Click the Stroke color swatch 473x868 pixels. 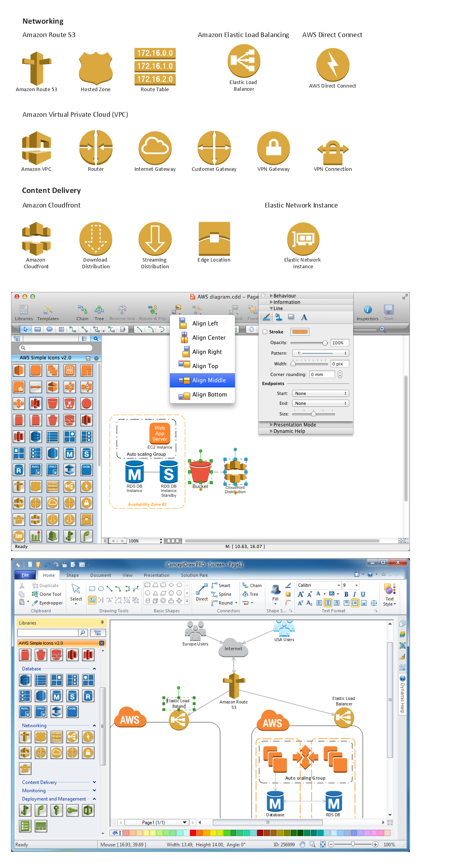click(x=300, y=332)
